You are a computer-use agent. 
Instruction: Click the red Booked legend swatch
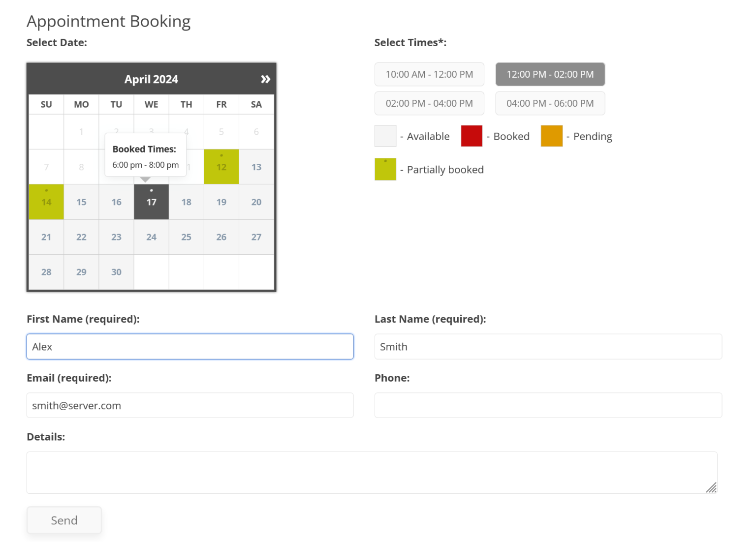[471, 136]
